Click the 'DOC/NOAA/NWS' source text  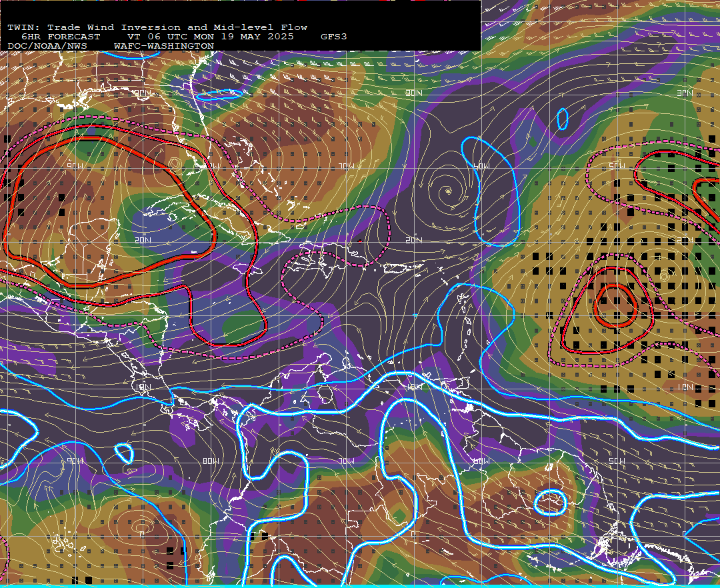pyautogui.click(x=47, y=46)
